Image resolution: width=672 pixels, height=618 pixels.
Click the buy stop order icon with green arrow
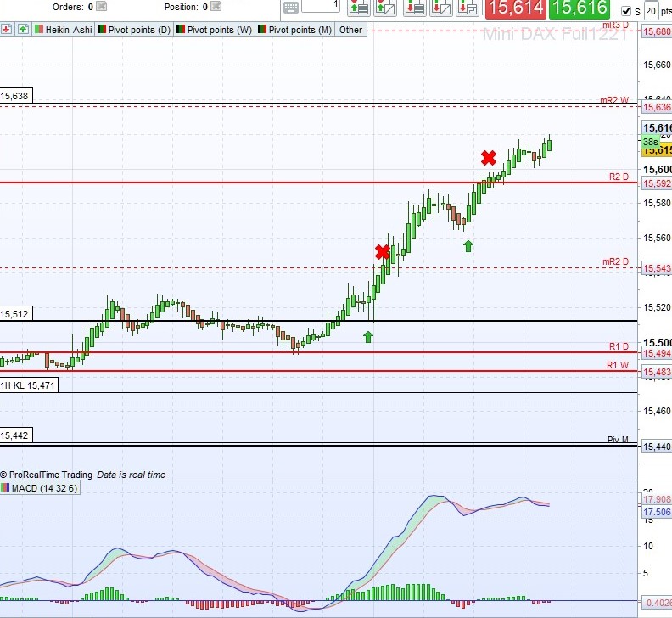385,8
